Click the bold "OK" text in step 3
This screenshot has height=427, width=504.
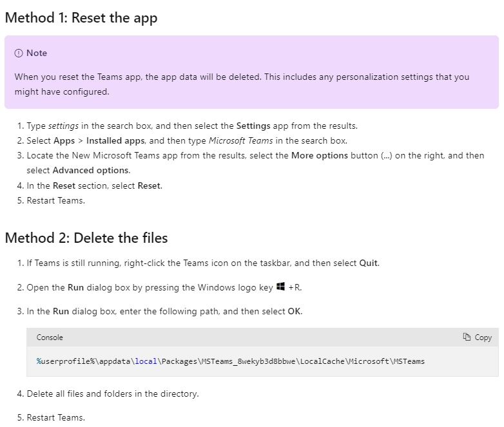[x=294, y=311]
